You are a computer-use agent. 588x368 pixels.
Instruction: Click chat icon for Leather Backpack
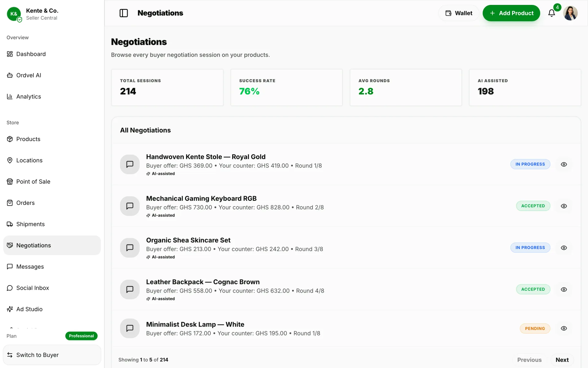point(130,289)
